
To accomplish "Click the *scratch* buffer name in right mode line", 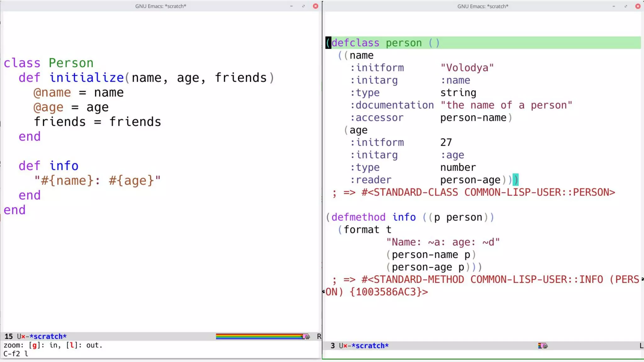I will (370, 346).
